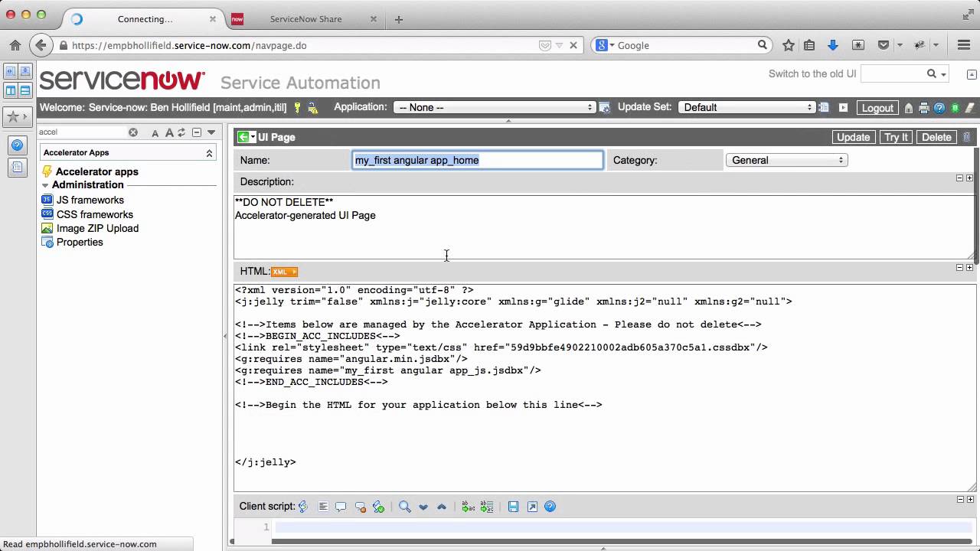Screen dimensions: 980x551
Task: Click the printer icon in the banner
Action: pos(924,108)
